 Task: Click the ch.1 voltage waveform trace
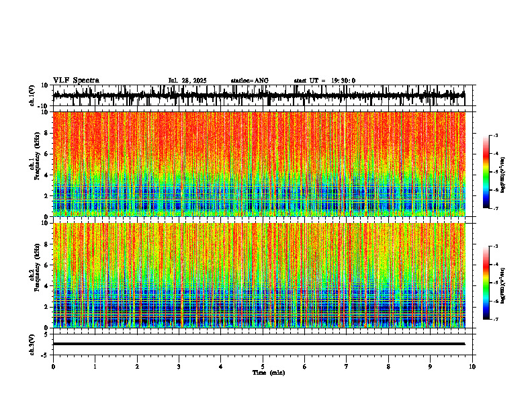click(x=259, y=95)
